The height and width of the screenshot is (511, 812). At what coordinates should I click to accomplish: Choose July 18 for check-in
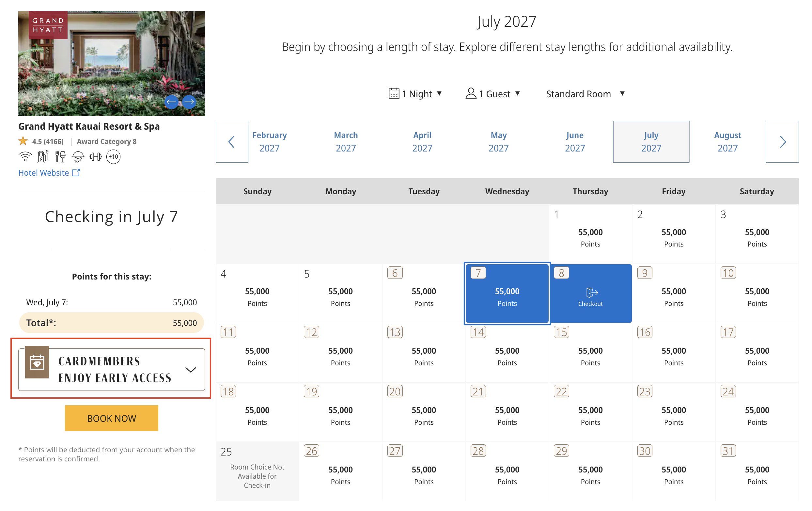[257, 412]
